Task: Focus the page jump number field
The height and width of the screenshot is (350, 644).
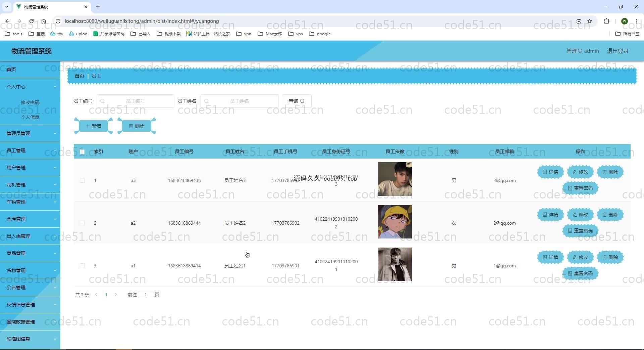Action: tap(146, 295)
